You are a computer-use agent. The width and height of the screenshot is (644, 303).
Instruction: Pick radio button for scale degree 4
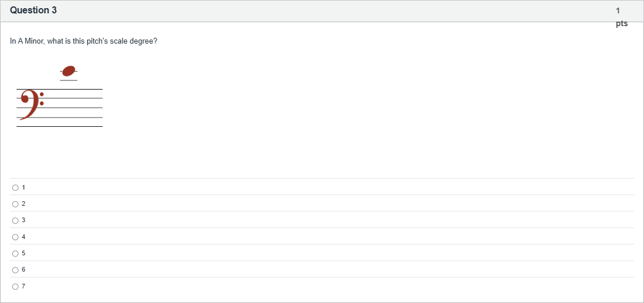click(15, 237)
